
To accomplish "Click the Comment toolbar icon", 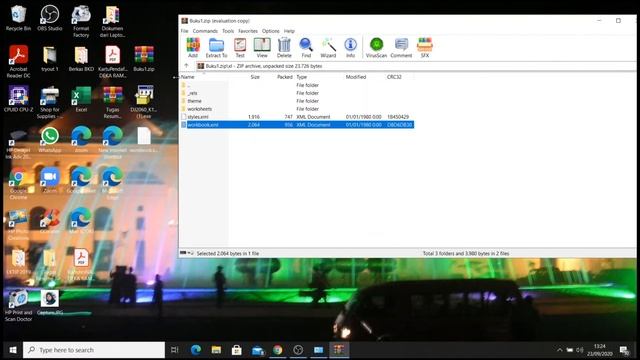I will tap(401, 47).
